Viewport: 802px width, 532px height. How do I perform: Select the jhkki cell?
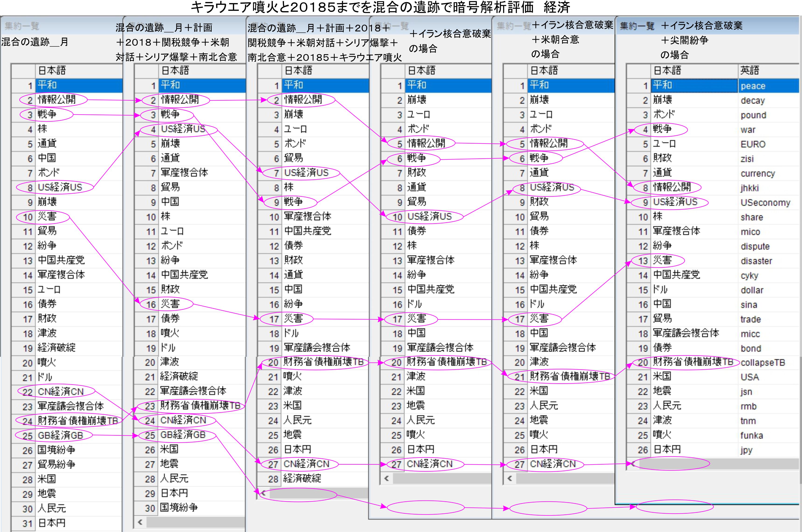coord(749,188)
